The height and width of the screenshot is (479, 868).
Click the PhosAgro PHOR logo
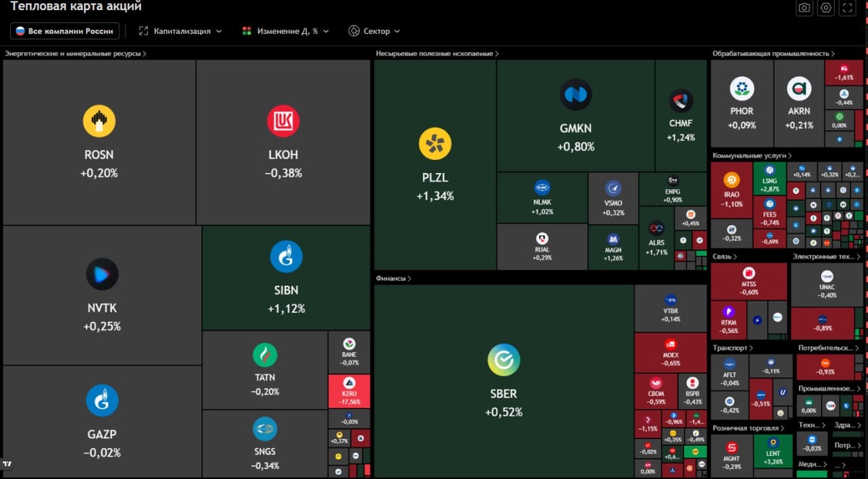pos(741,89)
